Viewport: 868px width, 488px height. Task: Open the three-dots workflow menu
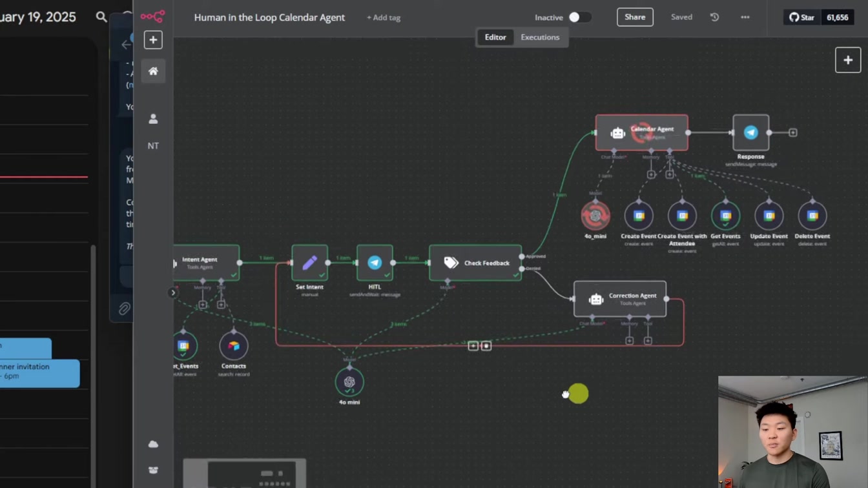(745, 17)
